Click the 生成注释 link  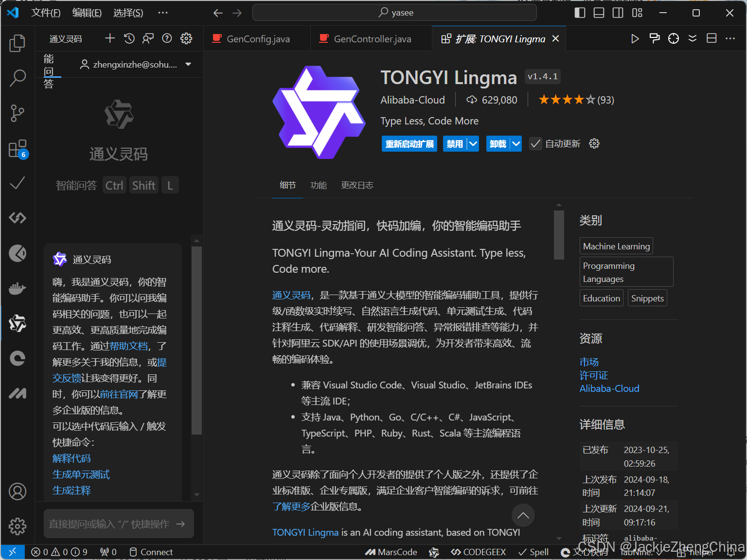coord(71,490)
